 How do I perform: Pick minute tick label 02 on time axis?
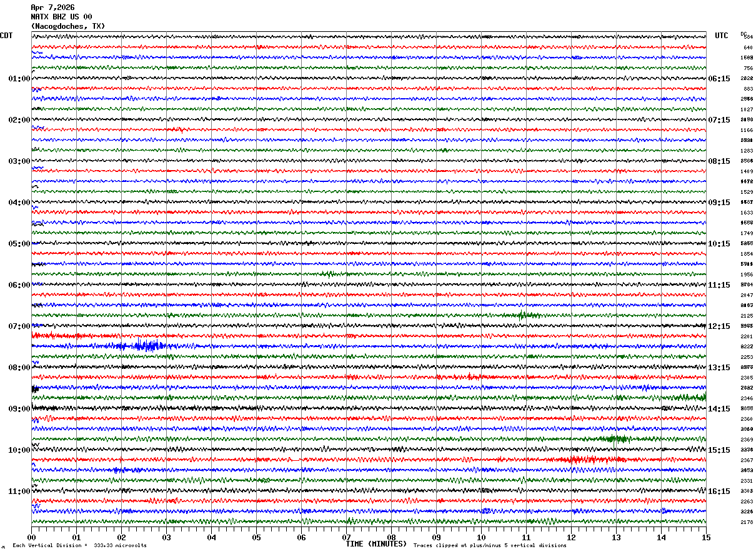click(121, 537)
